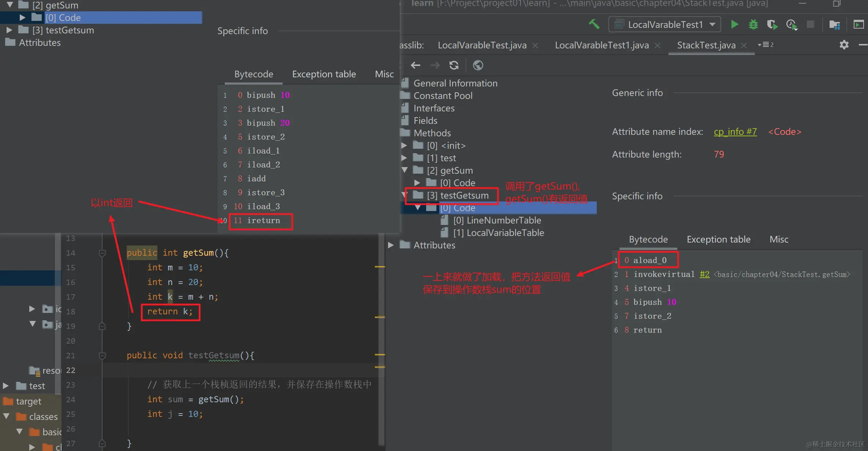Expand the Attributes tree node
868x451 pixels.
[391, 245]
